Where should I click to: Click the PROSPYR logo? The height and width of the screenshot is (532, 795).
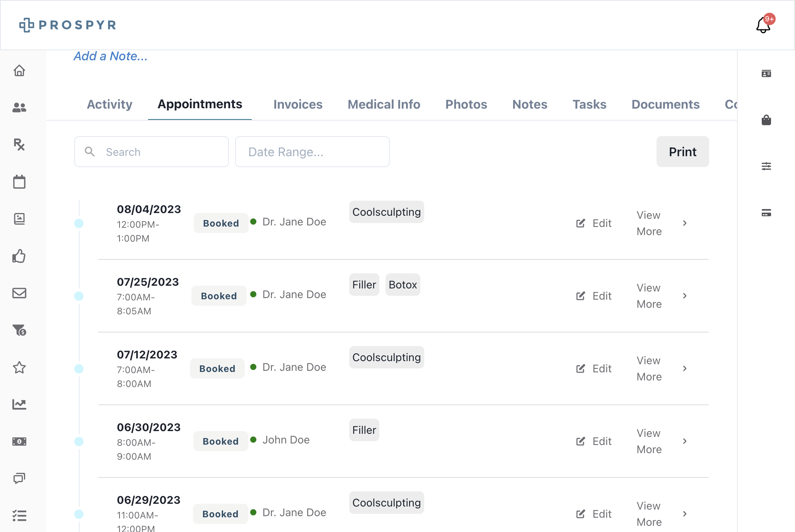point(68,25)
